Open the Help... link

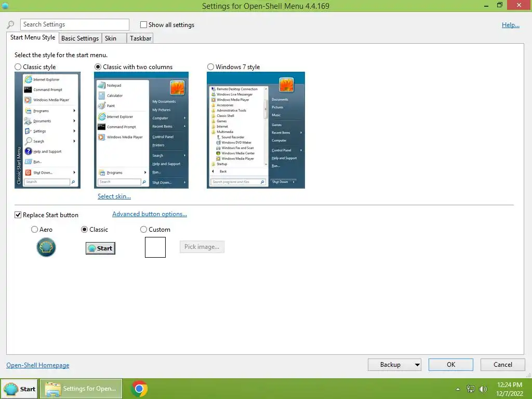pos(510,25)
